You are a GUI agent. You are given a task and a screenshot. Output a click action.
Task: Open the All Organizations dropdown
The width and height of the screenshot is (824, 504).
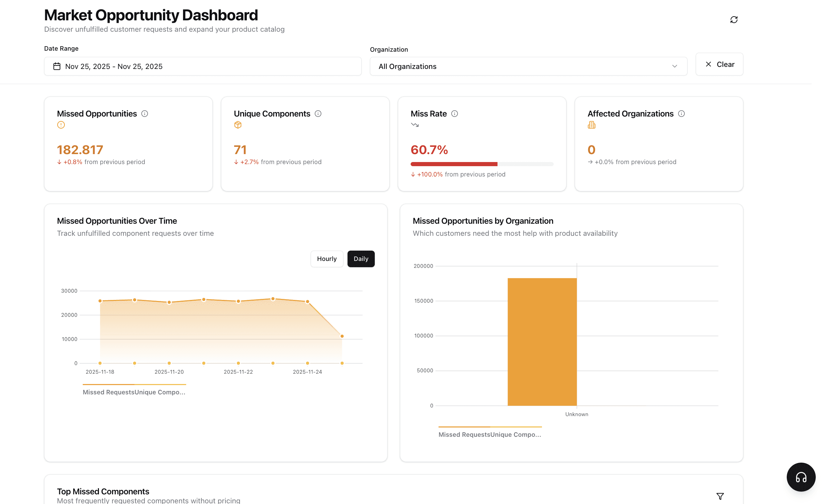pyautogui.click(x=529, y=66)
